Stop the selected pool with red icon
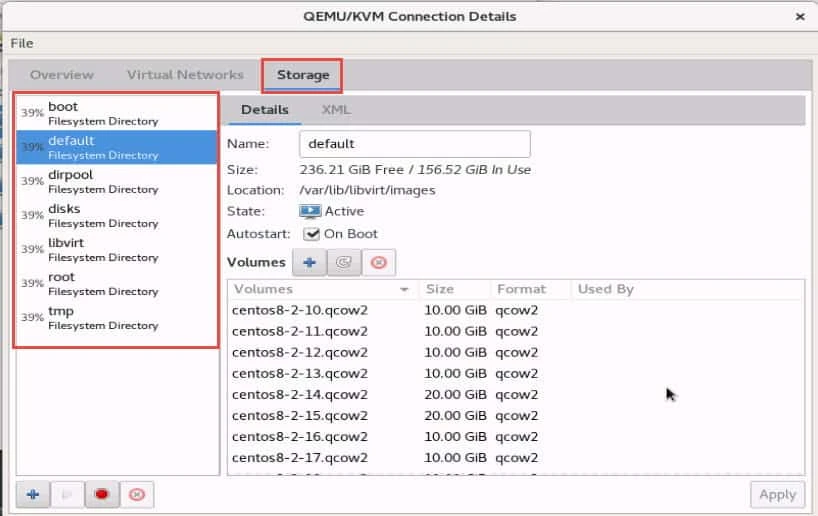This screenshot has width=818, height=516. click(x=102, y=494)
